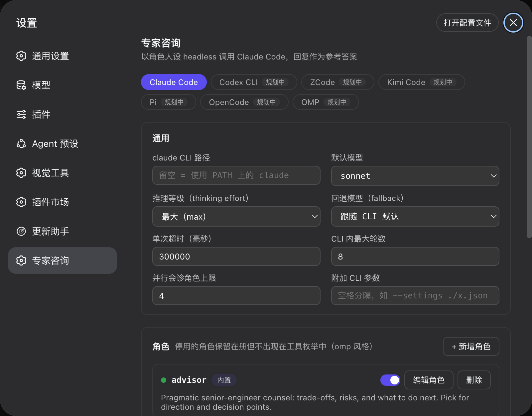The width and height of the screenshot is (532, 416).
Task: Click the 新增角色 button
Action: 471,347
